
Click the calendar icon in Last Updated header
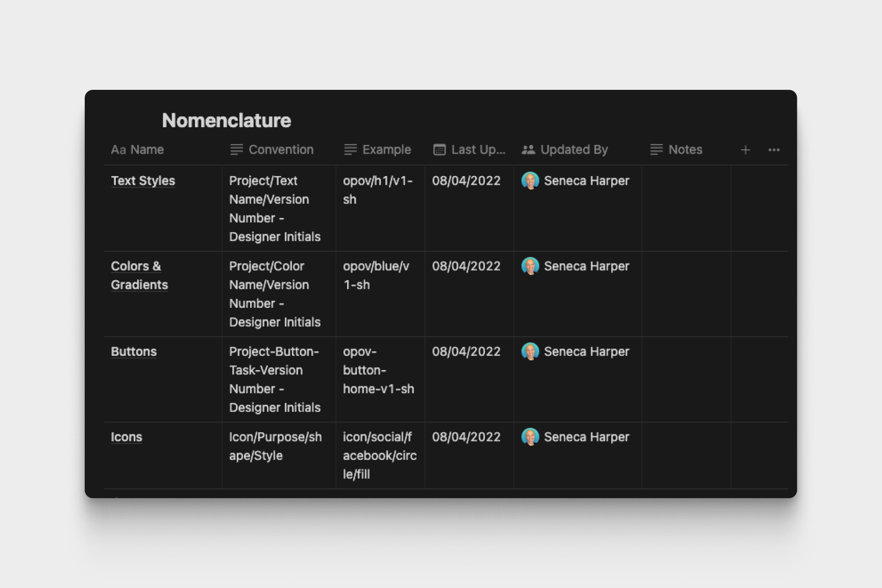point(439,150)
